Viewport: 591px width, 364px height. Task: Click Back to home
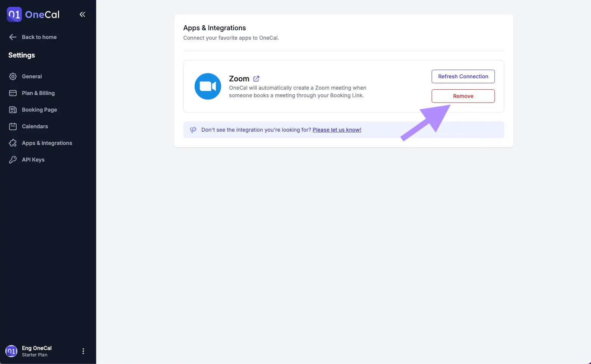[x=39, y=37]
